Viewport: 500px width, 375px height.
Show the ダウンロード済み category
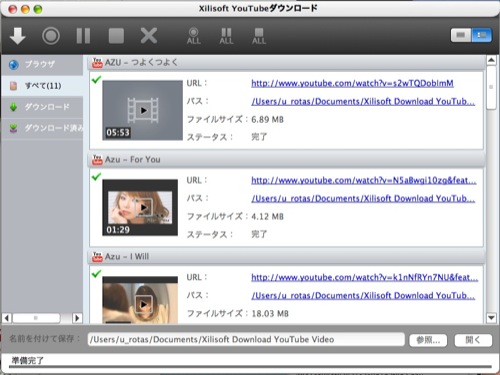click(42, 128)
